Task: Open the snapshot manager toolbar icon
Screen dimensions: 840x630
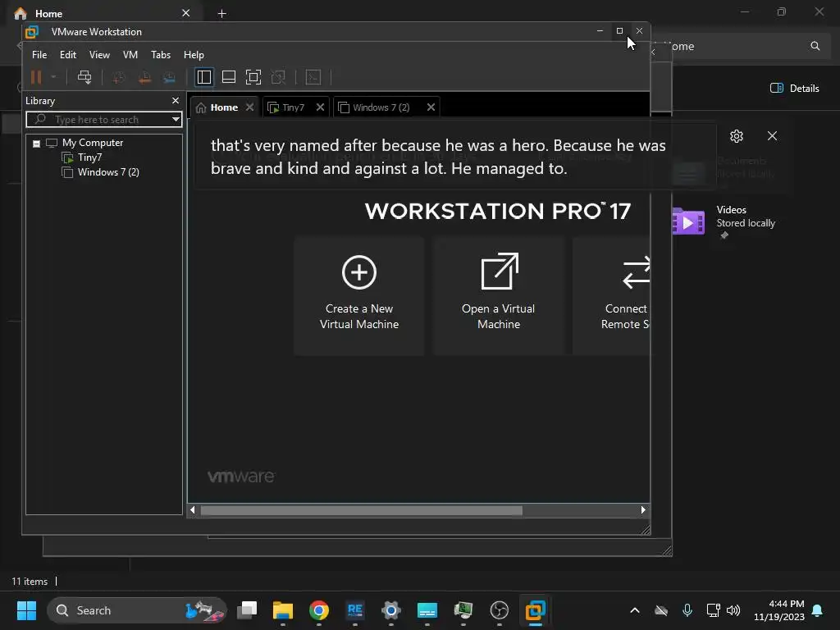Action: coord(169,78)
